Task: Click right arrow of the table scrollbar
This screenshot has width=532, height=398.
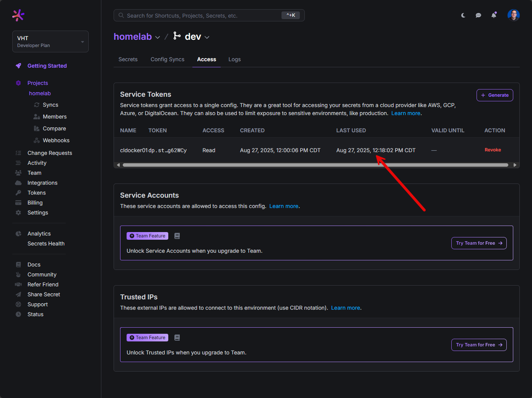Action: click(x=515, y=165)
